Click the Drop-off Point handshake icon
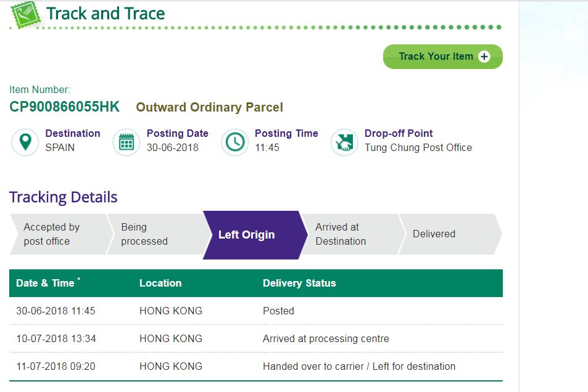The width and height of the screenshot is (588, 392). pyautogui.click(x=344, y=142)
